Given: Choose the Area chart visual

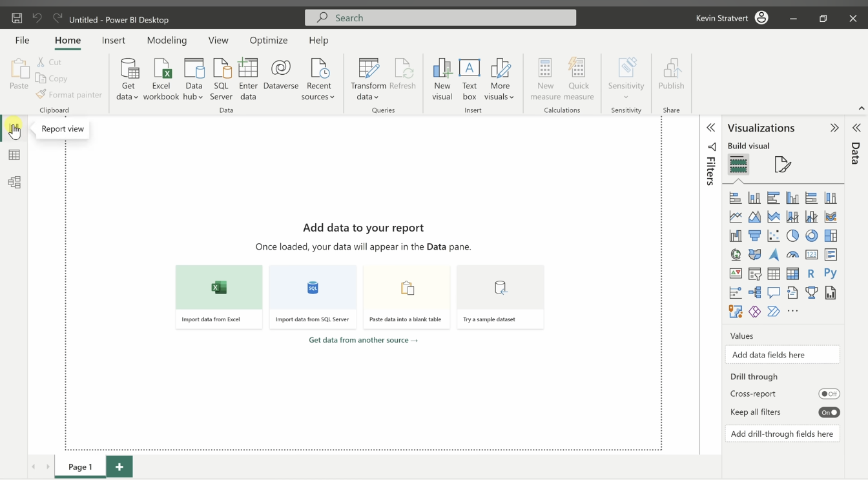Looking at the screenshot, I should click(754, 217).
